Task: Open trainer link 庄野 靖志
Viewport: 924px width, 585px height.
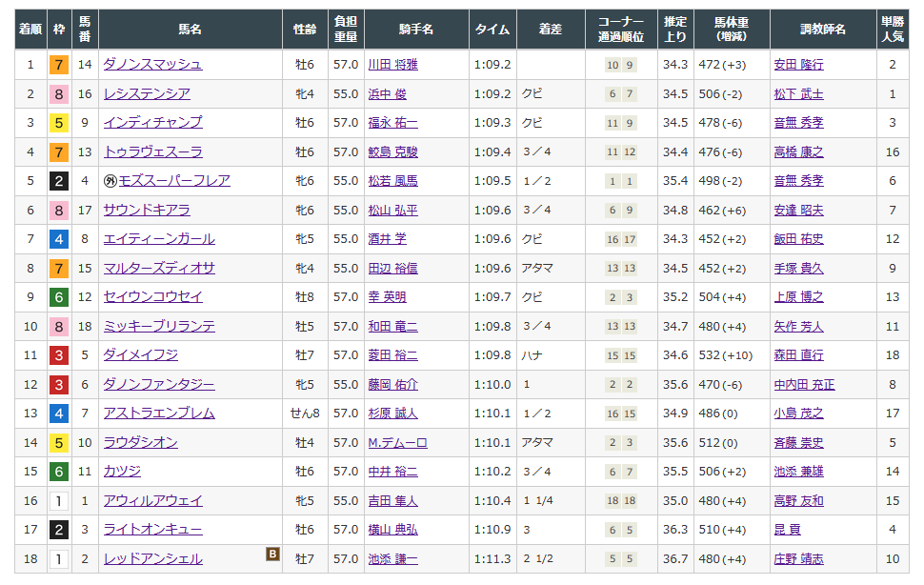Action: pos(799,559)
